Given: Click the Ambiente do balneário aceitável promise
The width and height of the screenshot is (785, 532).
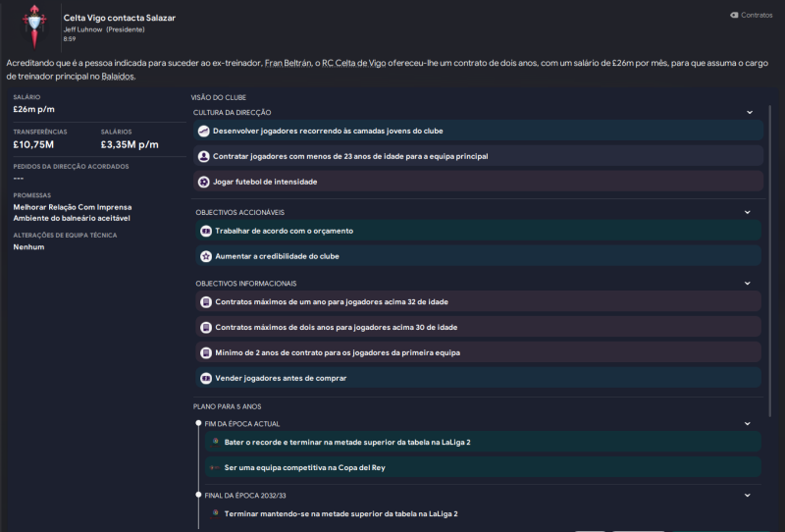Looking at the screenshot, I should [72, 219].
